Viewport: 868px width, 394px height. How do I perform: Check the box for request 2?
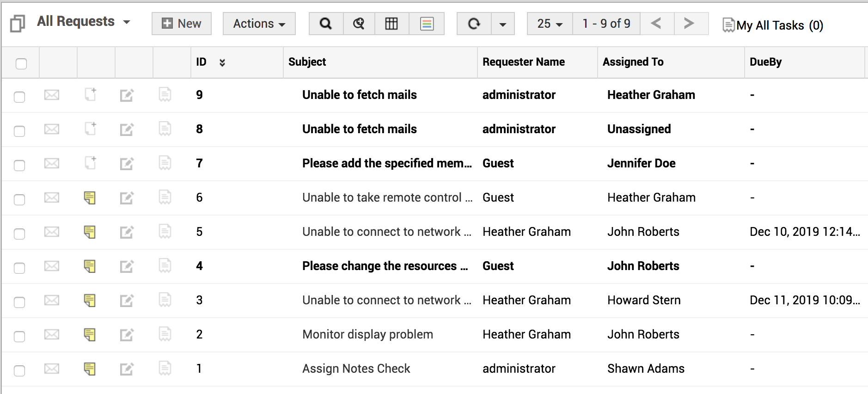[x=19, y=336]
